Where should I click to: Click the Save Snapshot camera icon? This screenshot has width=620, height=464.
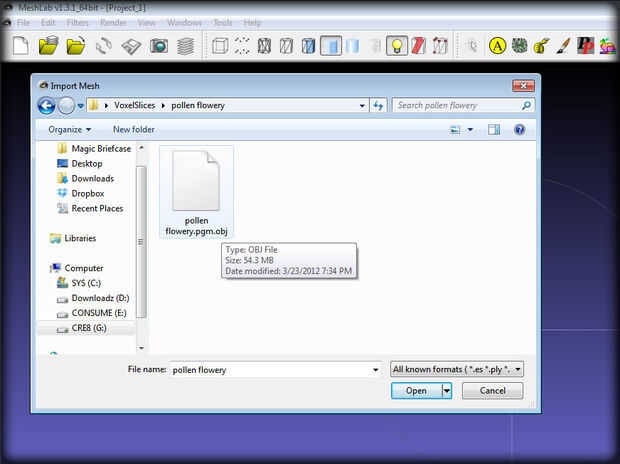tap(159, 46)
